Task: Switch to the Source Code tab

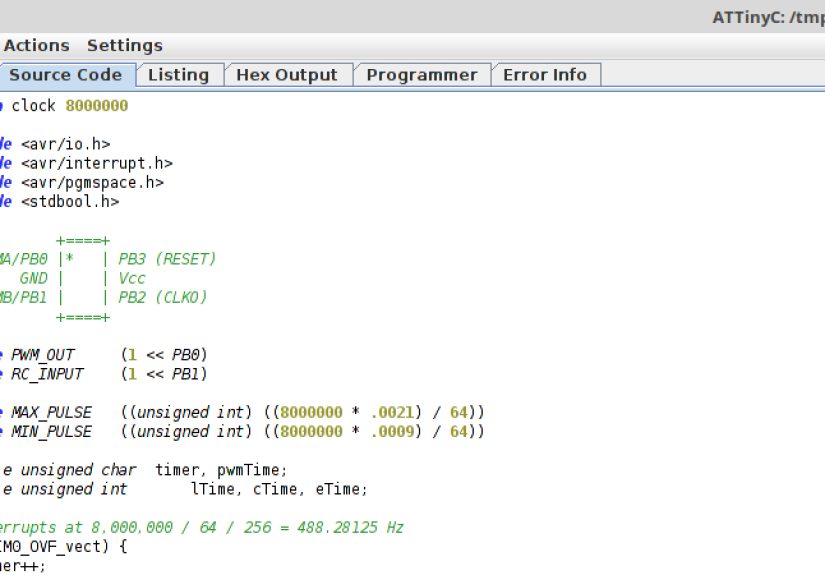Action: tap(66, 75)
